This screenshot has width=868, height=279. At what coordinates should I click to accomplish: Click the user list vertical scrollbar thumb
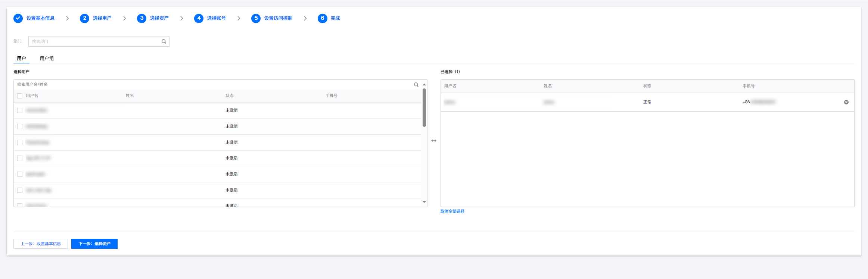point(424,107)
